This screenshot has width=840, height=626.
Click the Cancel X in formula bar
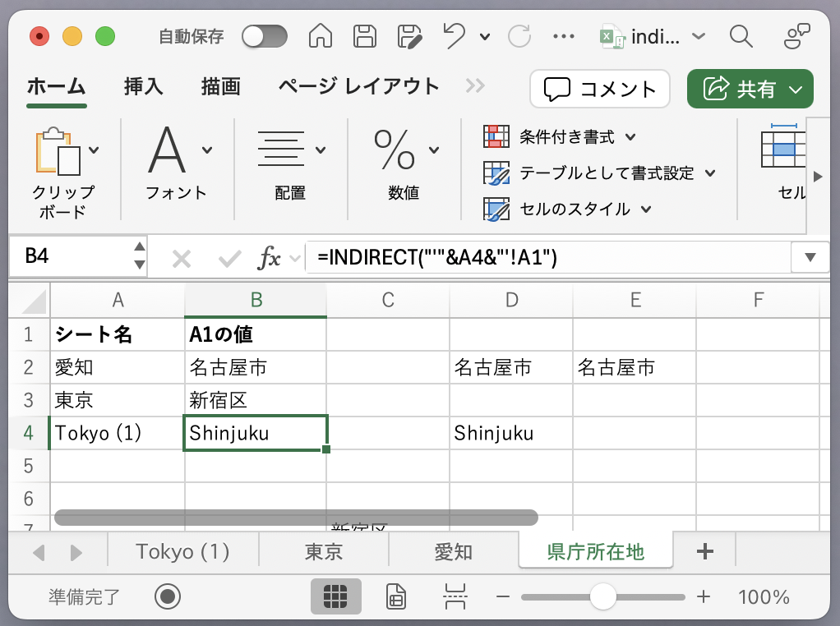[x=182, y=259]
